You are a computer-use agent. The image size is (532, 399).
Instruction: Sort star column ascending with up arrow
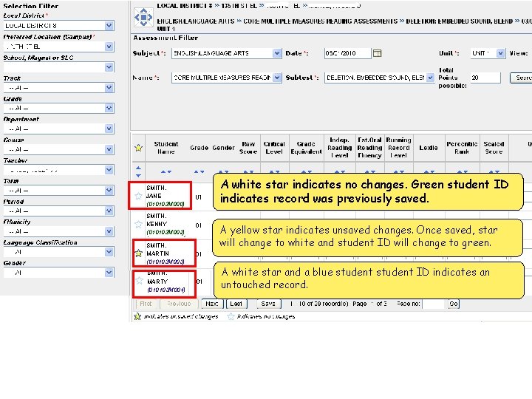point(138,168)
